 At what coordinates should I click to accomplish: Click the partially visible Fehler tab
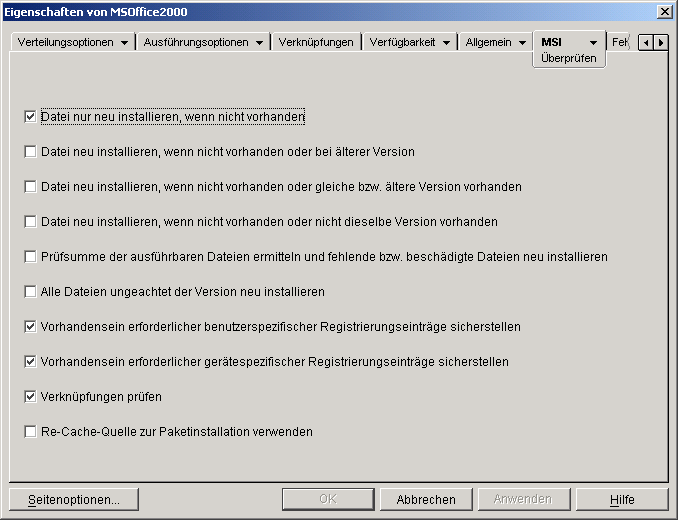pyautogui.click(x=620, y=42)
